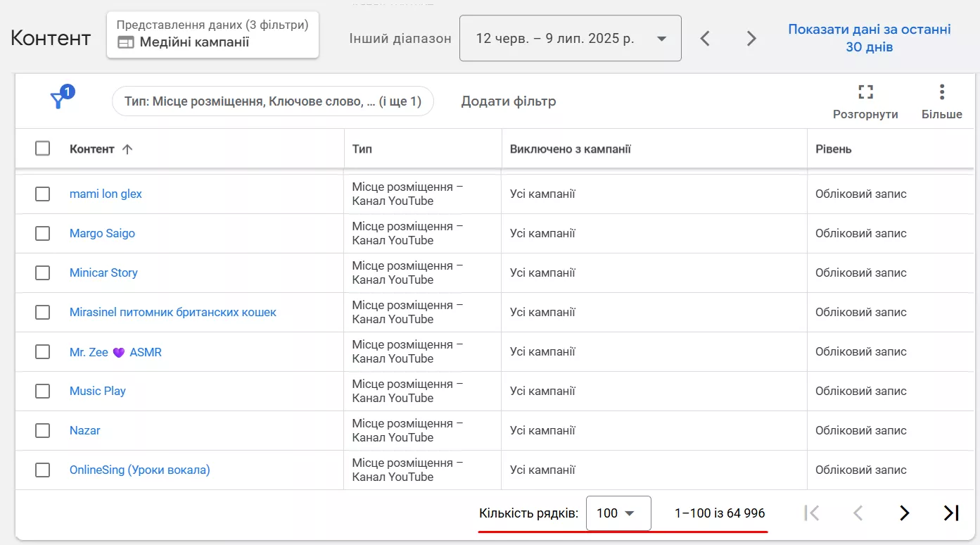This screenshot has width=980, height=545.
Task: Open Minicar Story channel link
Action: tap(103, 272)
